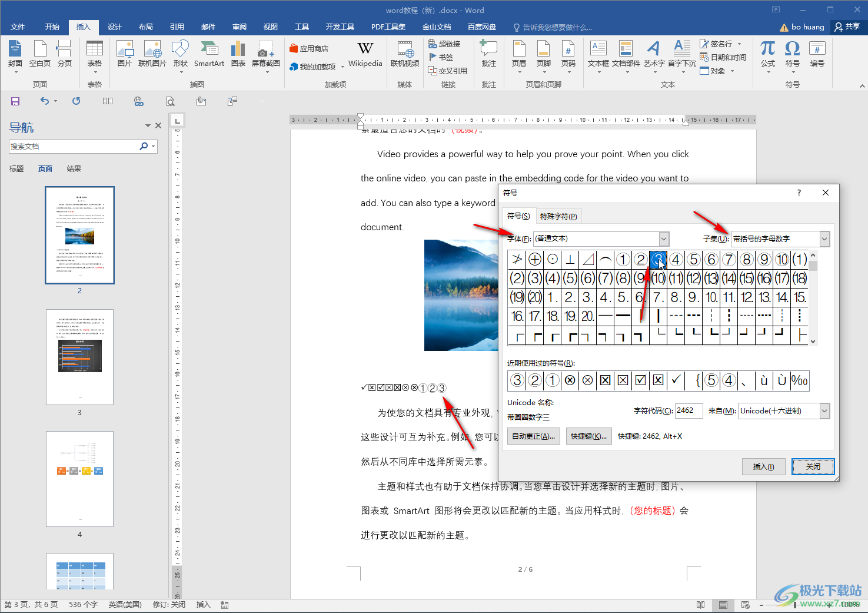Click the 字符代码 input field
The height and width of the screenshot is (613, 868).
(x=689, y=411)
